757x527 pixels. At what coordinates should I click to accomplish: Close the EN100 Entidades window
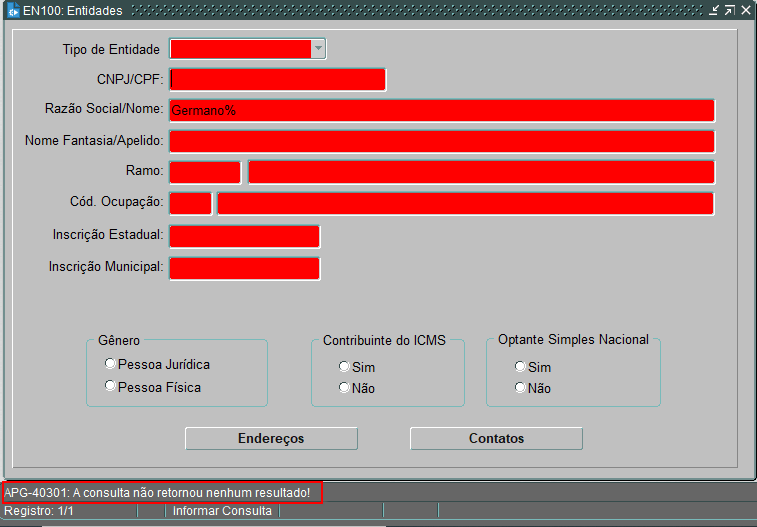[745, 10]
